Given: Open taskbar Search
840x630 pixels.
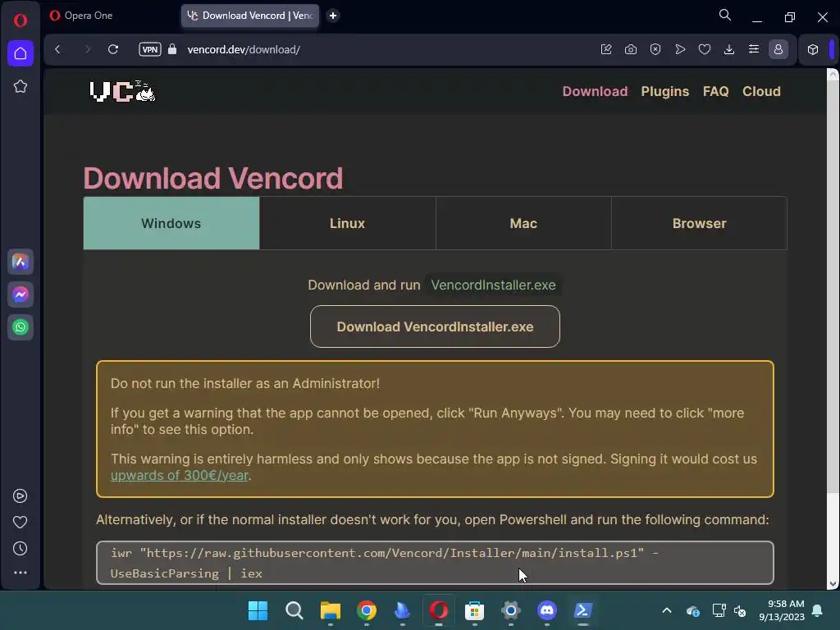Looking at the screenshot, I should coord(294,610).
